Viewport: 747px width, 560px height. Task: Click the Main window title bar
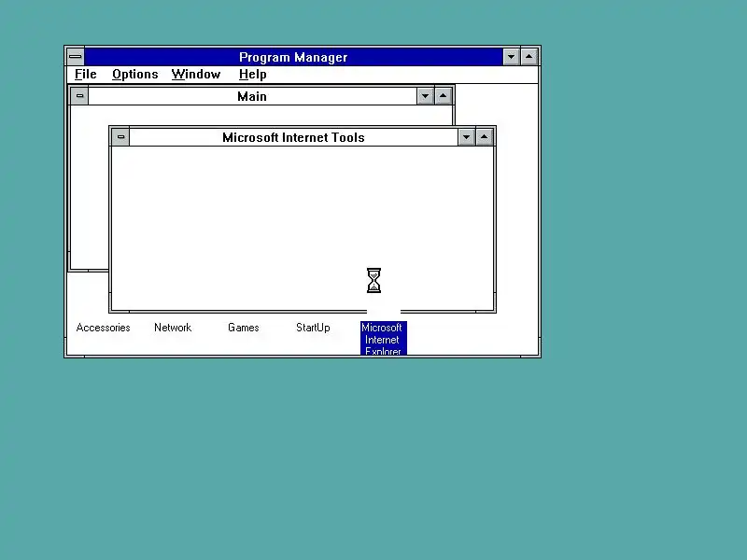[x=252, y=96]
